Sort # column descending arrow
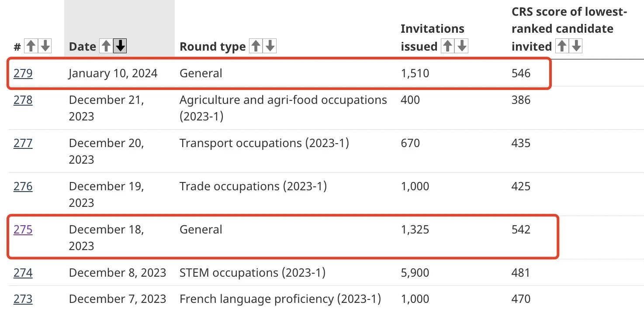 pyautogui.click(x=45, y=46)
